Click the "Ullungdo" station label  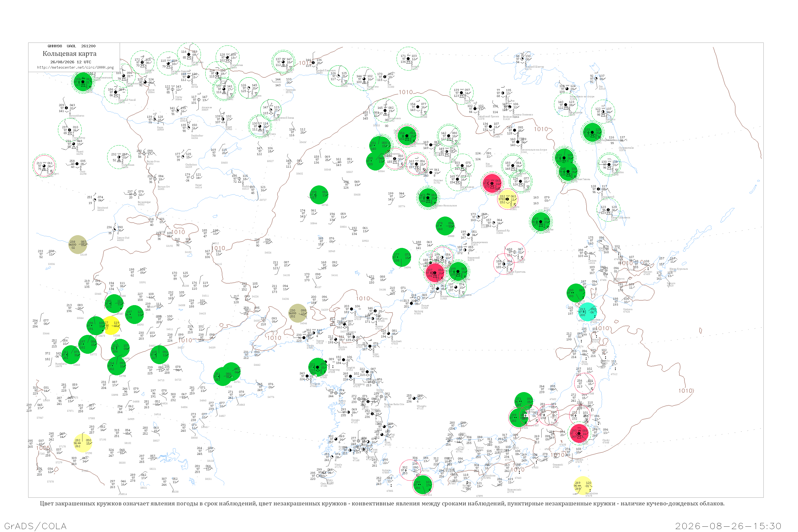421,406
